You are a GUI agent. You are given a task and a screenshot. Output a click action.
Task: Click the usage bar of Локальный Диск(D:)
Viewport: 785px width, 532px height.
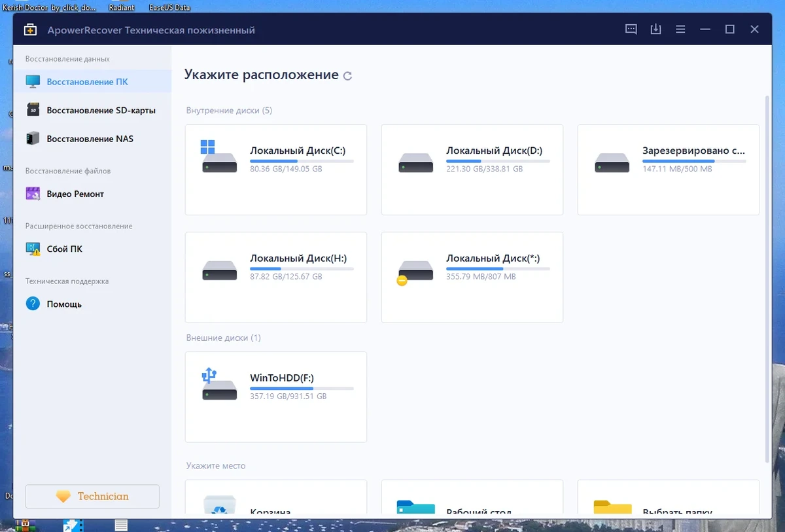498,161
